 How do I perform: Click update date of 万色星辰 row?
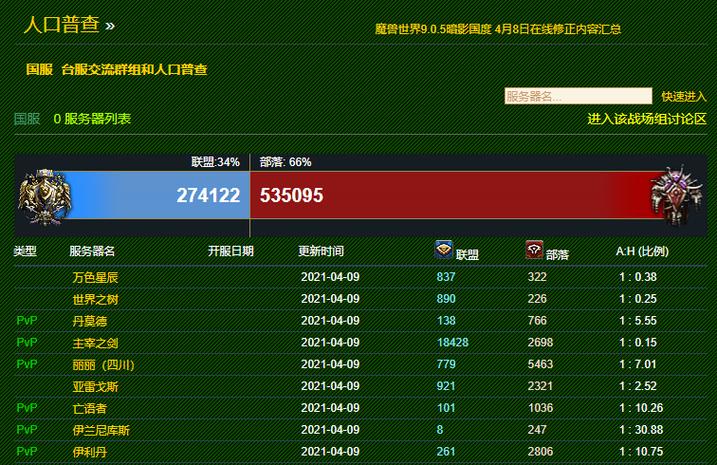click(x=330, y=277)
